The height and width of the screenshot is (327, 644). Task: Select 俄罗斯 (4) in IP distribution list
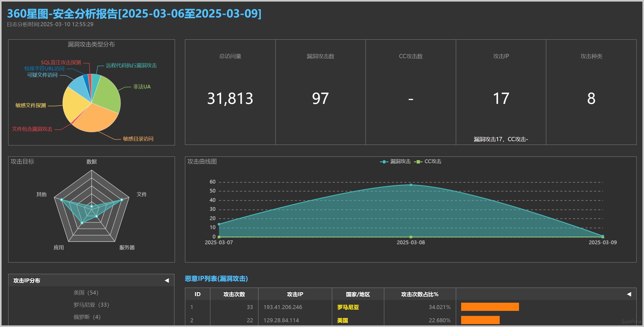[87, 317]
